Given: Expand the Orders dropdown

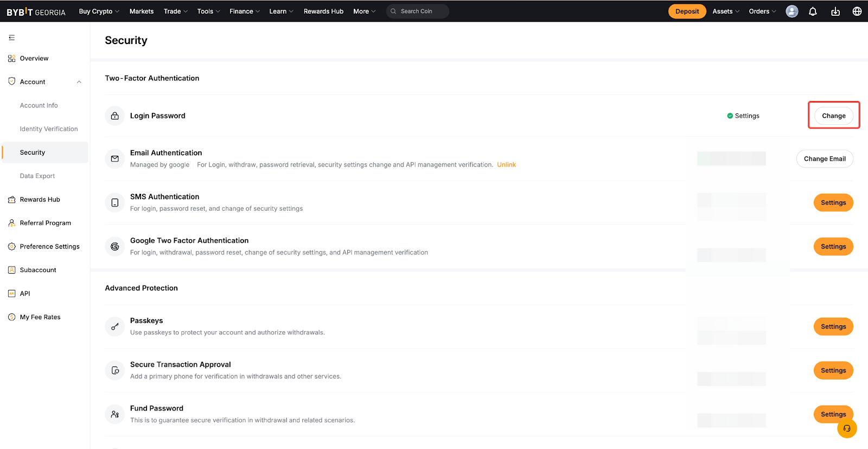Looking at the screenshot, I should pos(762,11).
